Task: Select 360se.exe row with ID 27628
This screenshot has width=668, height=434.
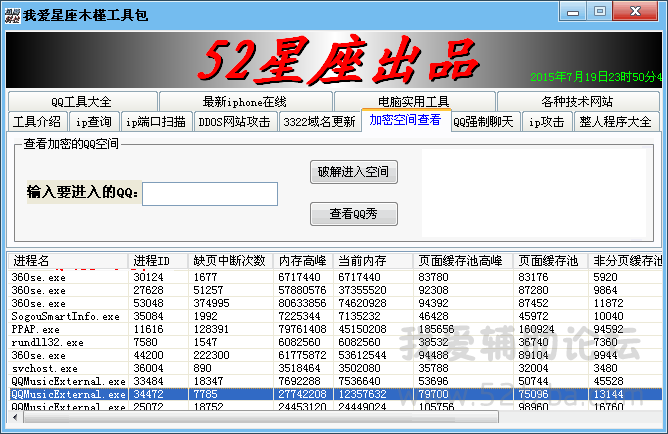Action: click(335, 290)
